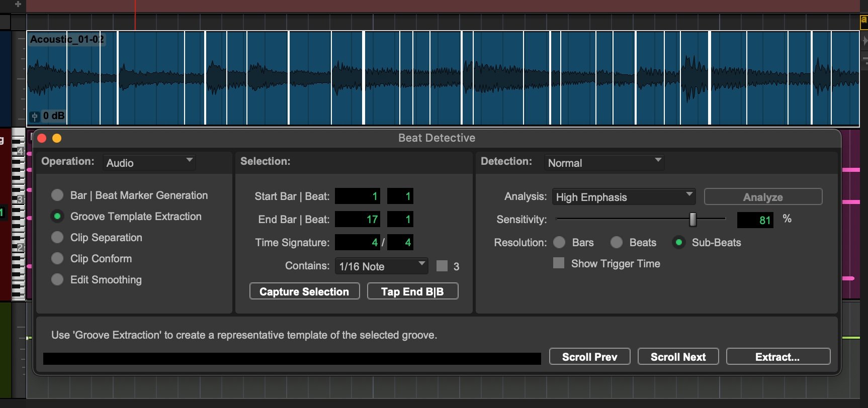Click the plus icon above the tracks

[18, 4]
